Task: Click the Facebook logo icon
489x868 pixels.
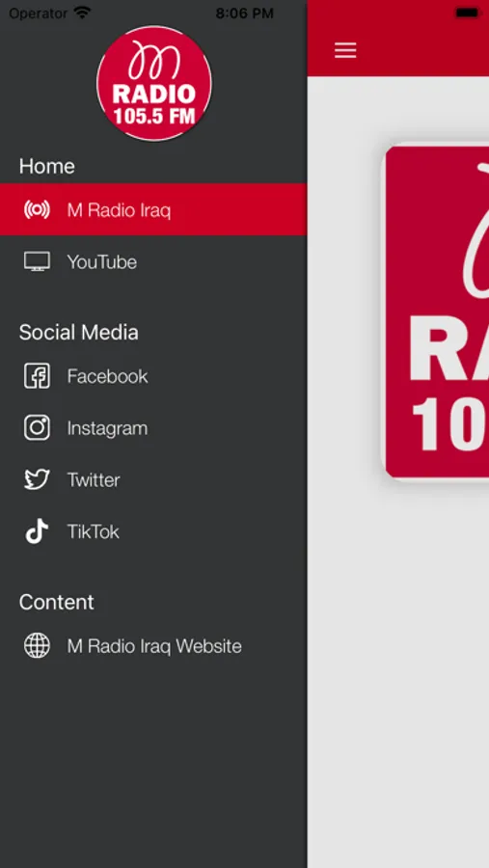Action: coord(37,376)
